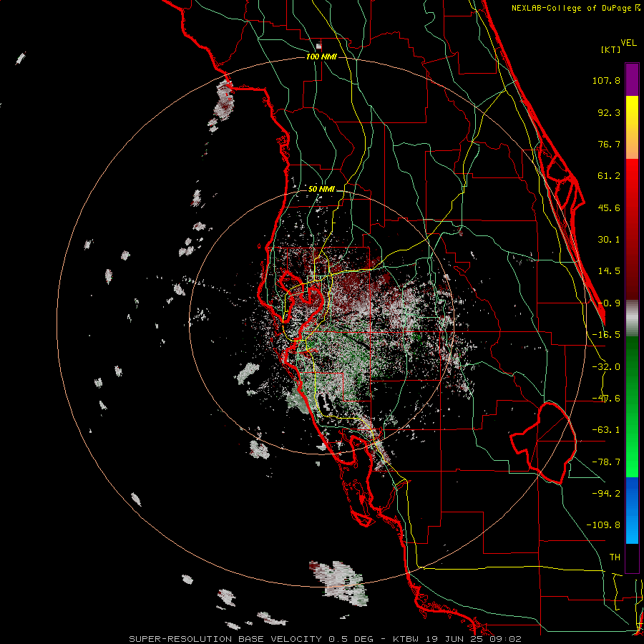The image size is (644, 644).
Task: Click the -0.9 value on velocity scale
Action: click(609, 303)
